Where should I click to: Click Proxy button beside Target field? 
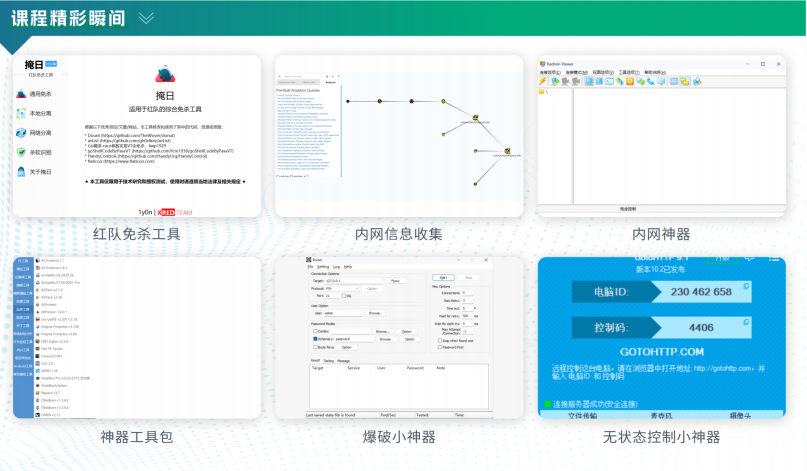click(395, 281)
